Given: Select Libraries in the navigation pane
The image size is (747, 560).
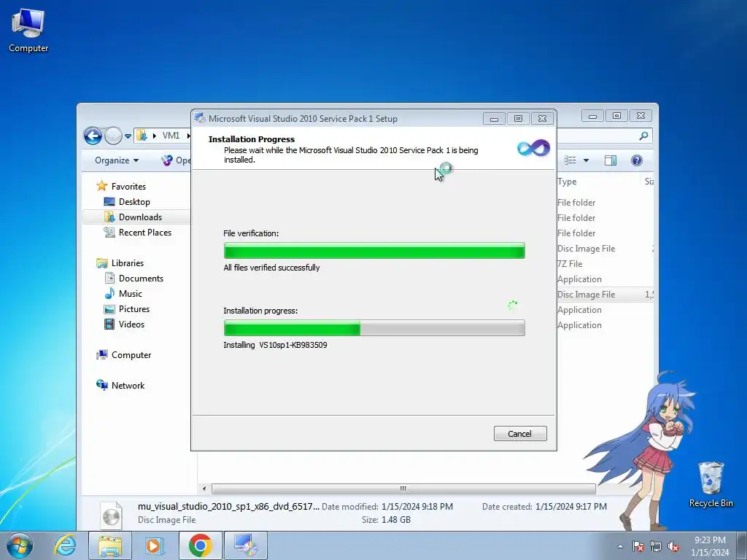Looking at the screenshot, I should (x=127, y=262).
